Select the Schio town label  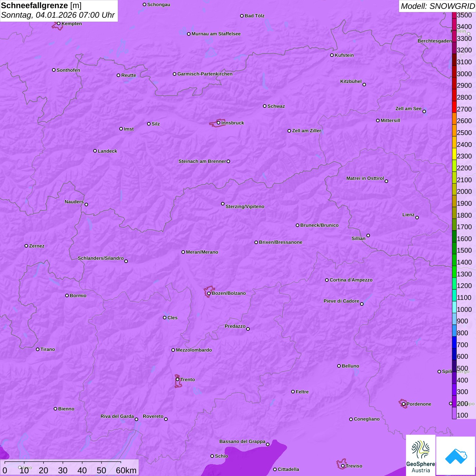point(222,456)
